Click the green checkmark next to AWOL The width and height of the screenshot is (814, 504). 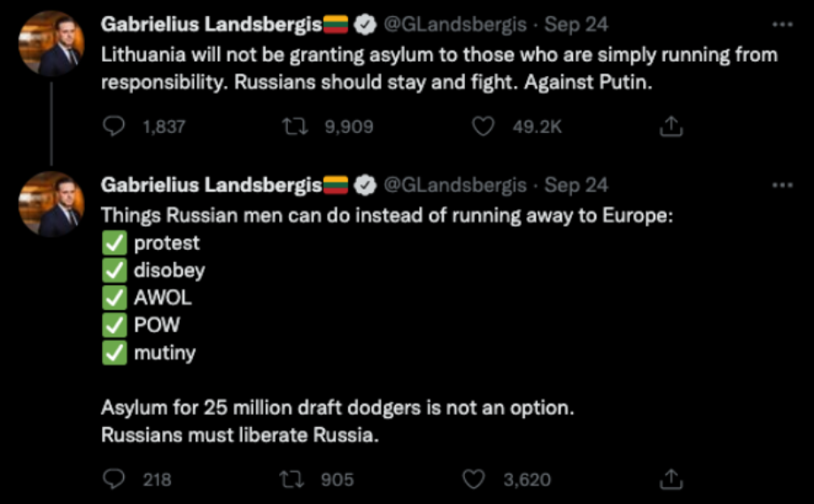pyautogui.click(x=114, y=299)
